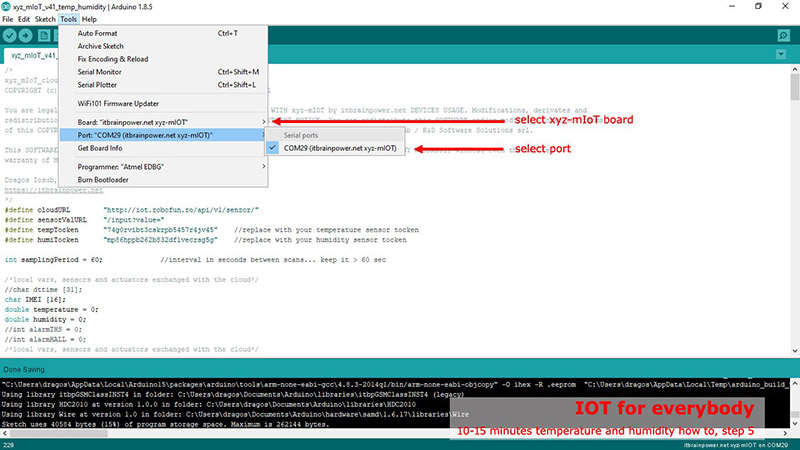Click the cloudURL define line
Screen dimensions: 800x450
point(132,210)
